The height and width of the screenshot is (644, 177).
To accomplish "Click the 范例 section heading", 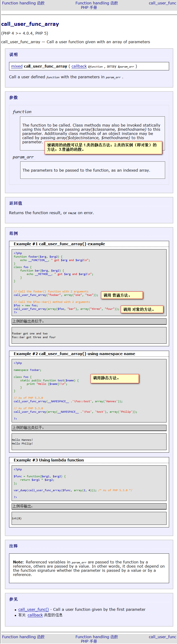I will [13, 233].
